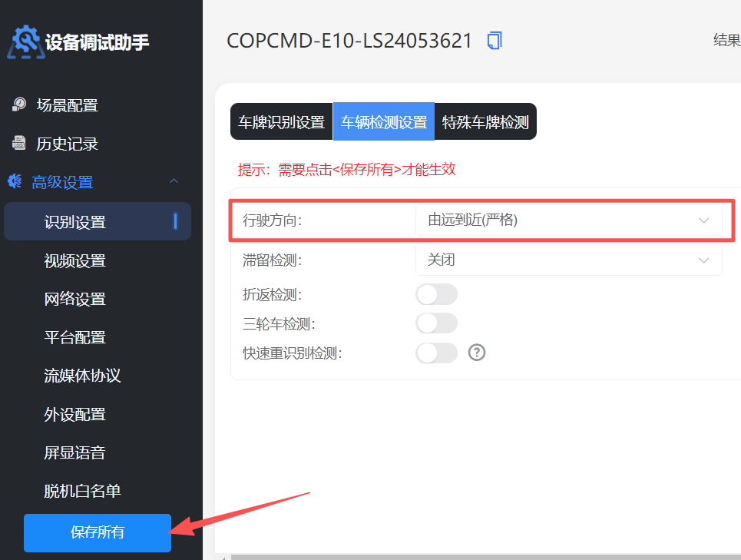Click the copy device ID icon

pyautogui.click(x=495, y=41)
